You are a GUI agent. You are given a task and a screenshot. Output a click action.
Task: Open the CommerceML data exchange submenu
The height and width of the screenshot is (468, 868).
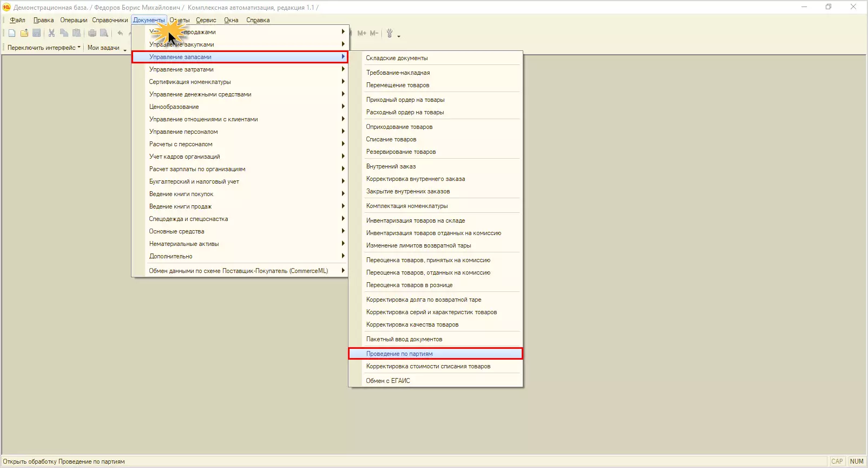click(240, 271)
